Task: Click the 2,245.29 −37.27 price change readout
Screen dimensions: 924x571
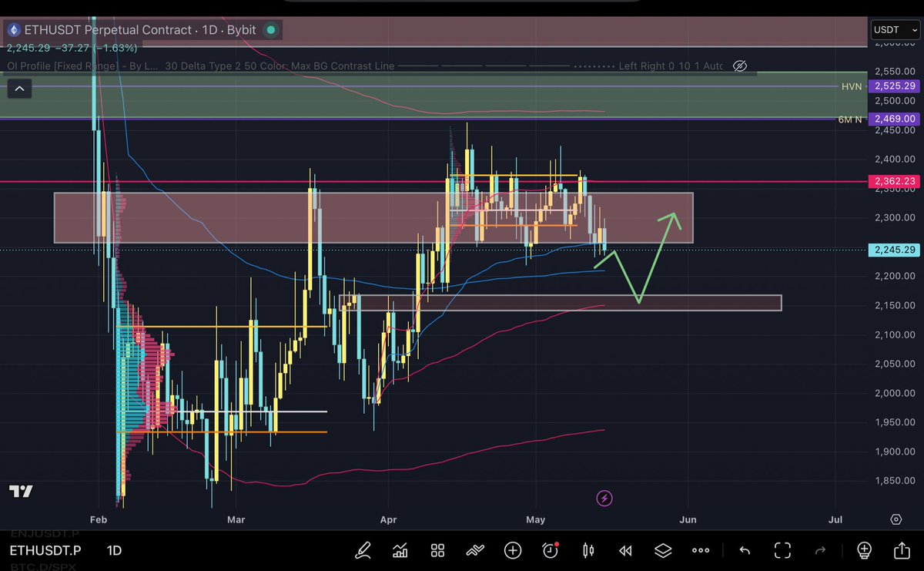Action: (x=72, y=48)
